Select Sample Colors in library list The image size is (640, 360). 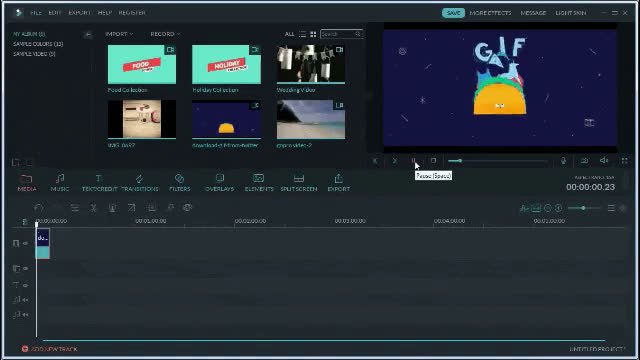click(x=38, y=44)
